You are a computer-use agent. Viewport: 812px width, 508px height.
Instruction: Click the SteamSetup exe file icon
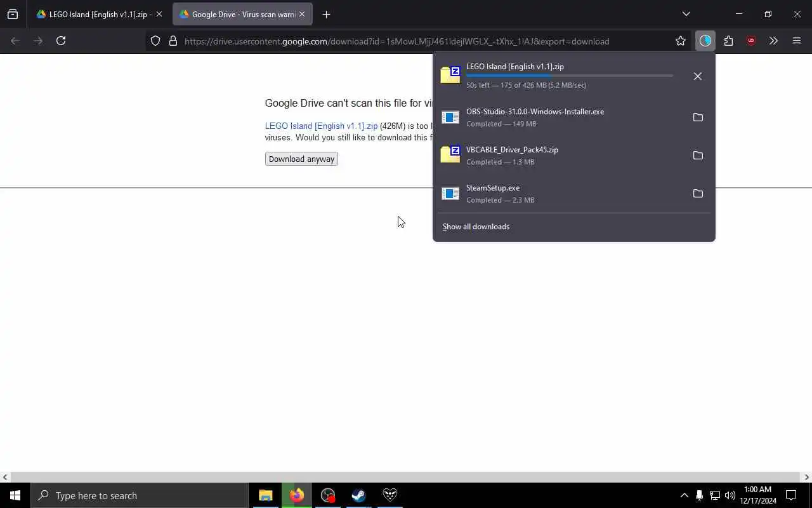[x=450, y=194]
